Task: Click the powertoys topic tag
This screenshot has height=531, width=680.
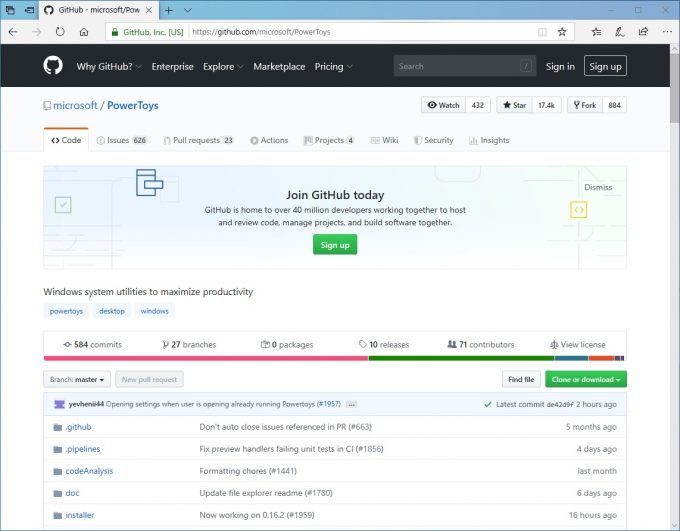Action: tap(66, 311)
